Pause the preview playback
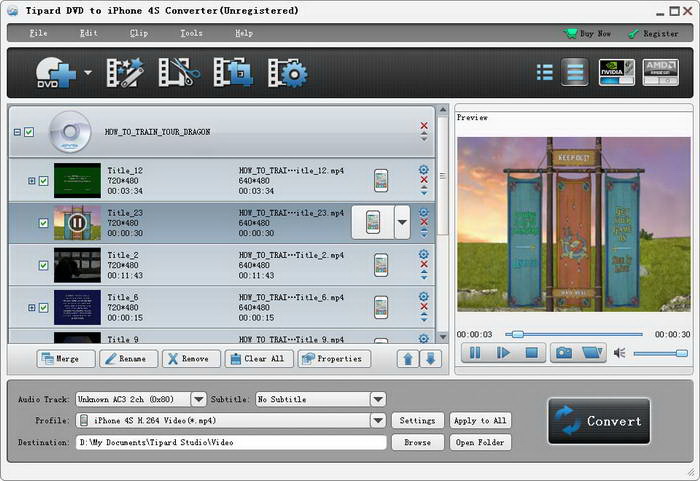 point(475,353)
